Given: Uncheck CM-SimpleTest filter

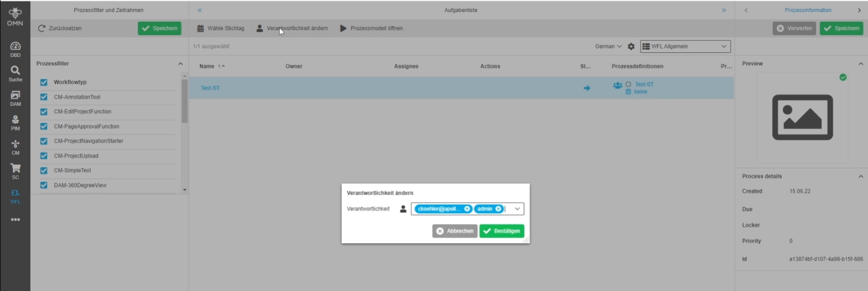Looking at the screenshot, I should pos(44,170).
